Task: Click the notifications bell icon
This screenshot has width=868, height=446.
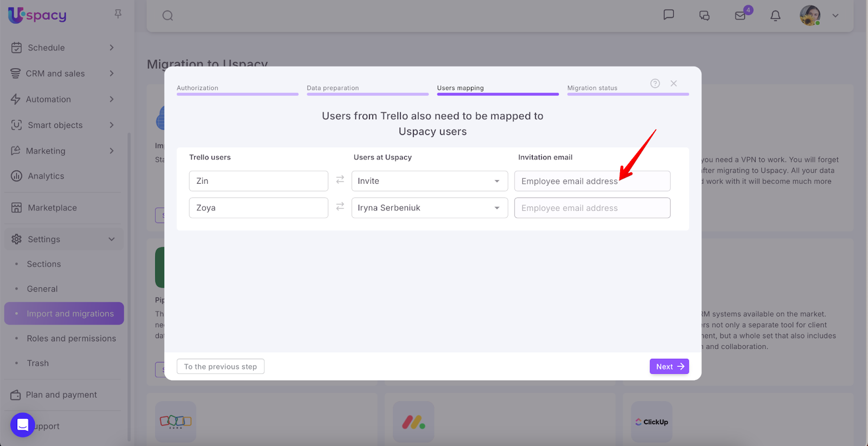Action: point(775,16)
